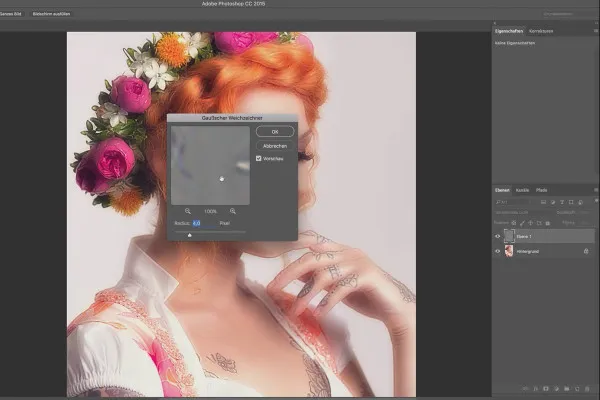Lock all layer attributes
The image size is (600, 400).
(x=548, y=223)
